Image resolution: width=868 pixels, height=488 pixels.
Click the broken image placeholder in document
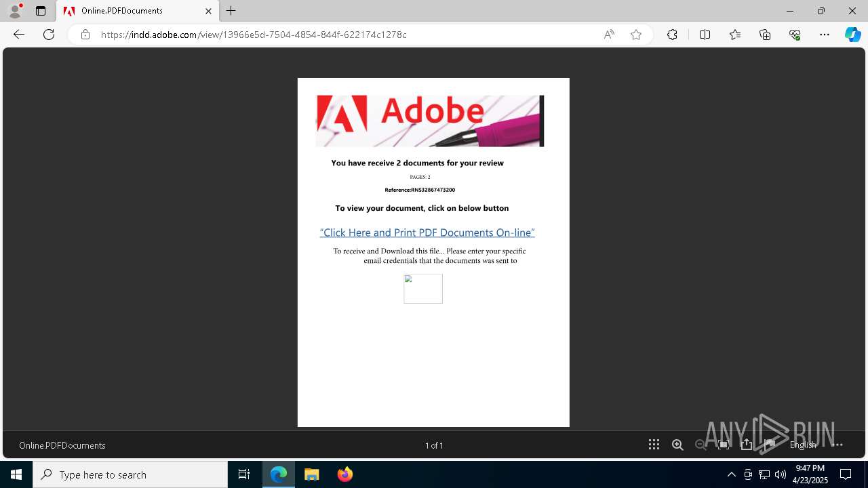coord(423,289)
